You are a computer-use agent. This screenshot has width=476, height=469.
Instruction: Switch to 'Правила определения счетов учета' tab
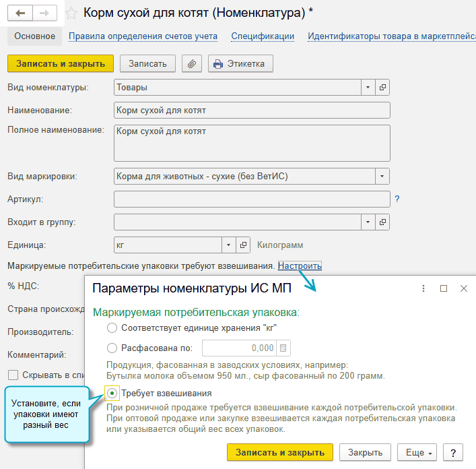(143, 36)
